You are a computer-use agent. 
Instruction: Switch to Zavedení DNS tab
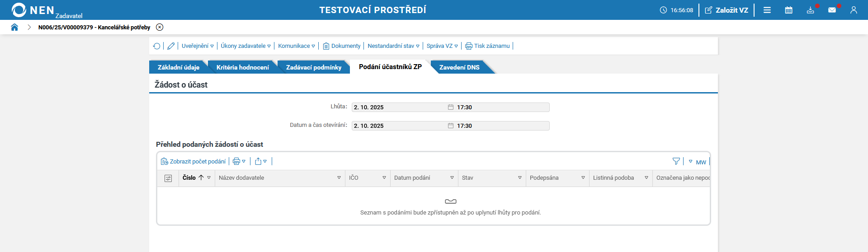pos(459,67)
